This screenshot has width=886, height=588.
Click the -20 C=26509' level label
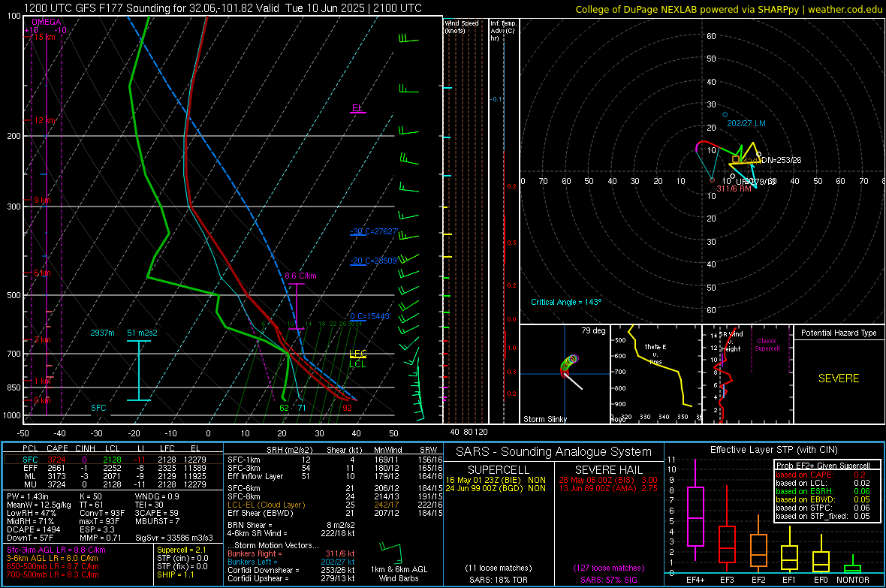click(374, 261)
